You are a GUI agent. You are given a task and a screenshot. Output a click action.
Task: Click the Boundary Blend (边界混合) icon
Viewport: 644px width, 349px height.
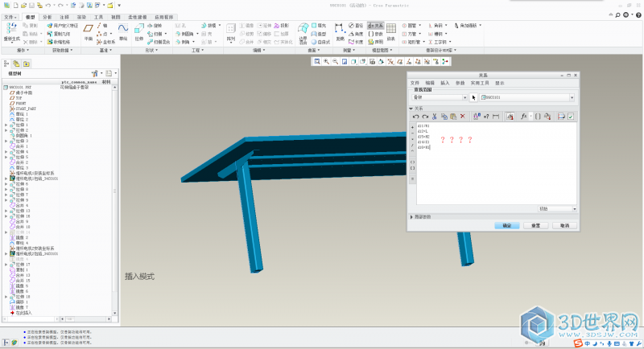(303, 29)
